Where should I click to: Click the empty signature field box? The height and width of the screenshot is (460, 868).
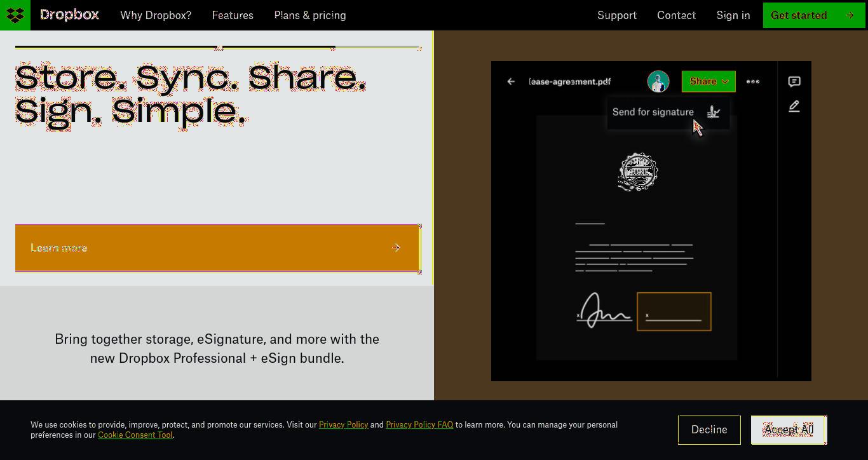(674, 311)
